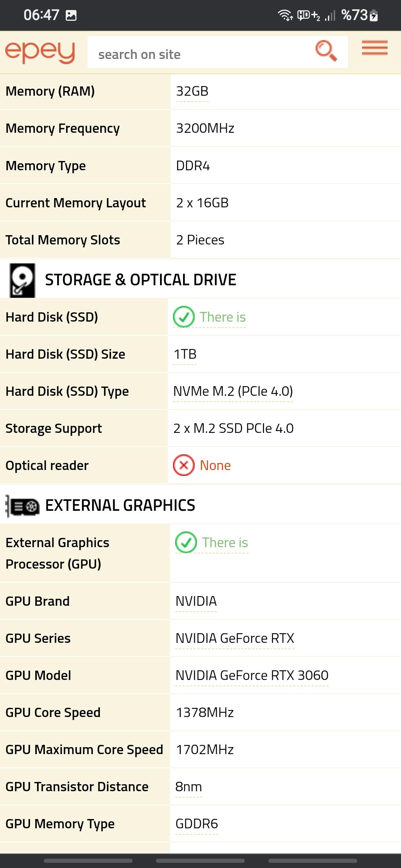Expand the NVMe M.2 (PCIe 4.0) value details

(234, 391)
